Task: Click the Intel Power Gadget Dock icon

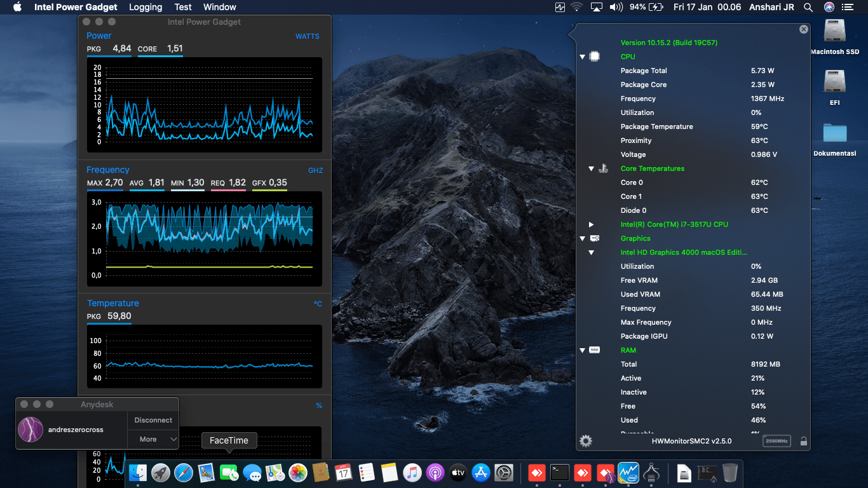Action: pyautogui.click(x=628, y=473)
